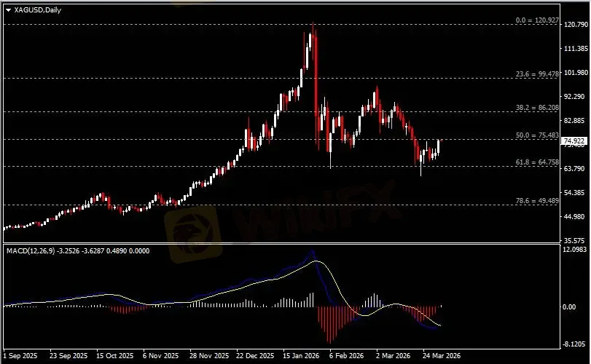
Task: Select the 0.0 = 120.927 Fibonacci label
Action: (x=537, y=20)
